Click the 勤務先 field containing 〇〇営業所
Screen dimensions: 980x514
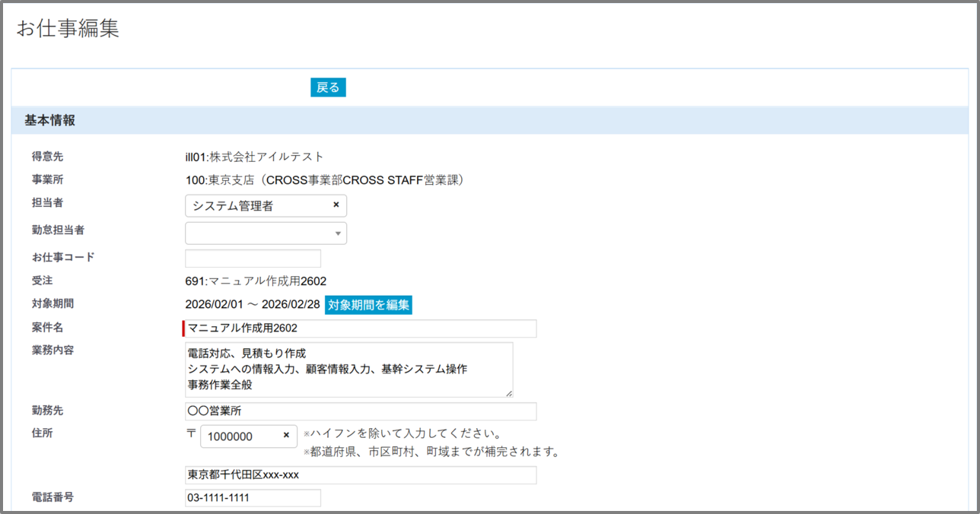click(359, 411)
